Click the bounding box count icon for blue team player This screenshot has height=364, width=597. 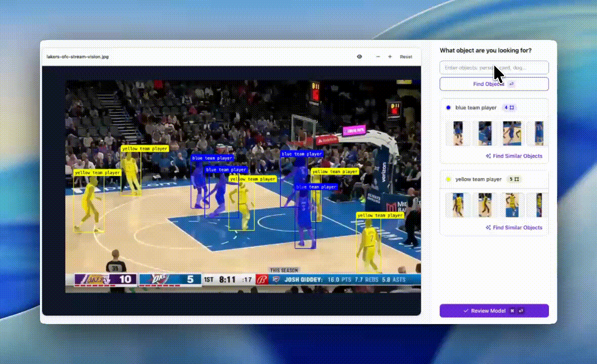(511, 108)
